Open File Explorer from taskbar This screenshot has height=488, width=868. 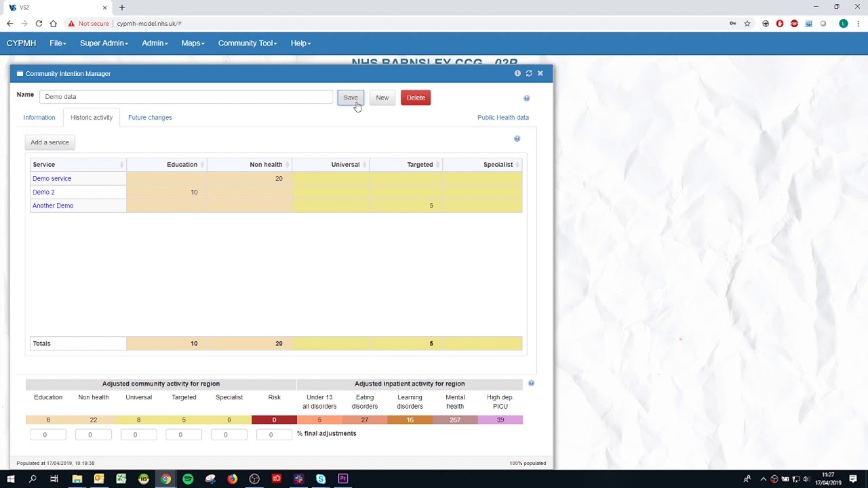coord(77,479)
